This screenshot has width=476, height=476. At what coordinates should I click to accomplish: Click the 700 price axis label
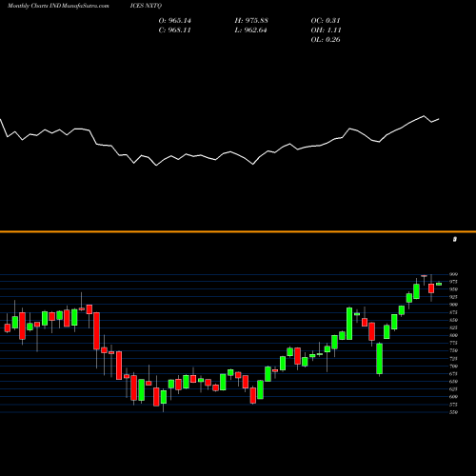[453, 367]
